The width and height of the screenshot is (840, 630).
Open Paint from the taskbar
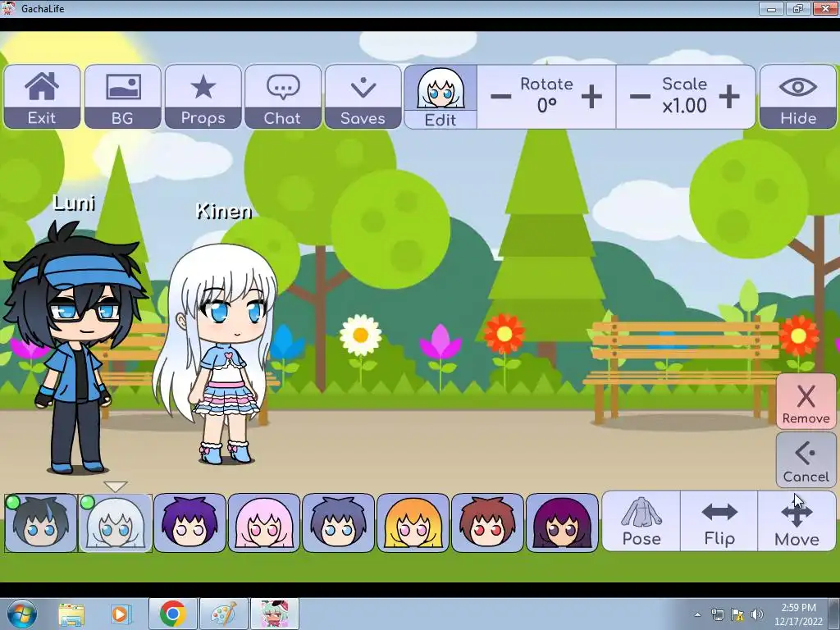[223, 614]
